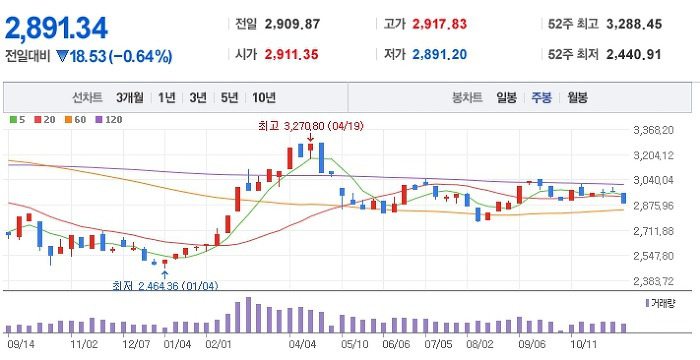Click the 10/11 date axis label
The height and width of the screenshot is (360, 700).
click(x=584, y=345)
